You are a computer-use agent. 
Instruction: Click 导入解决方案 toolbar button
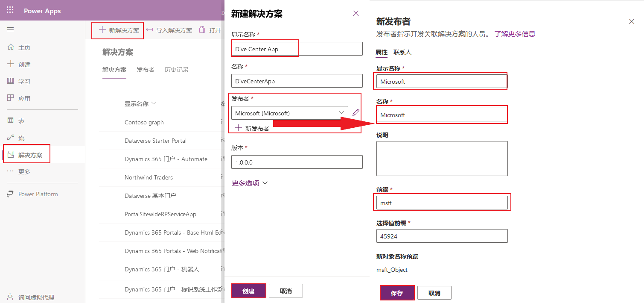169,30
